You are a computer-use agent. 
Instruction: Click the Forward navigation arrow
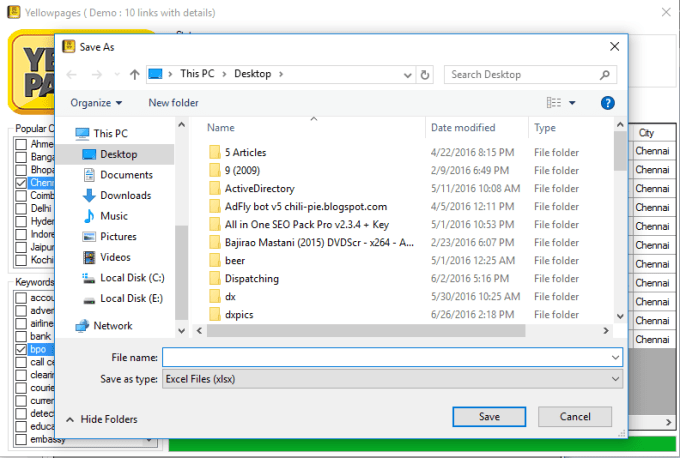[96, 75]
